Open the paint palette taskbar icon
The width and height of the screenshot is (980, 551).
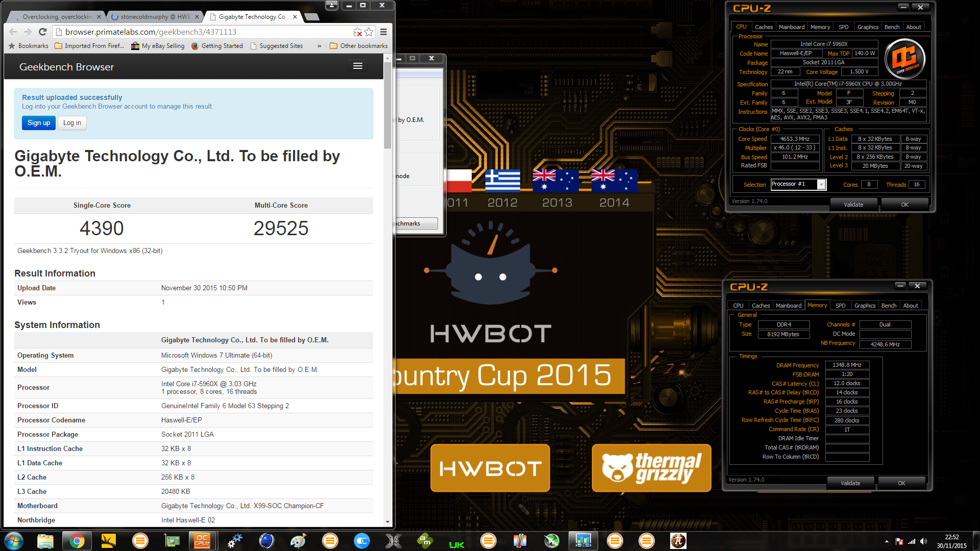tap(298, 541)
